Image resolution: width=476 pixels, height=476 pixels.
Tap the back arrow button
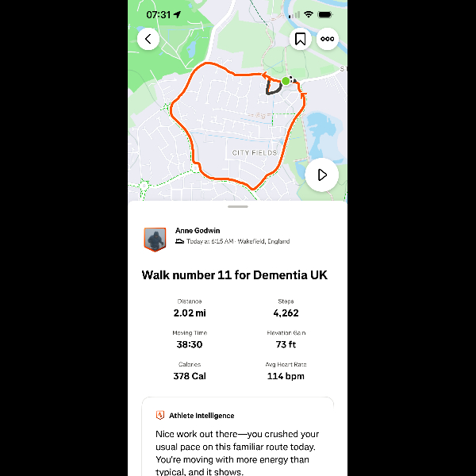148,39
